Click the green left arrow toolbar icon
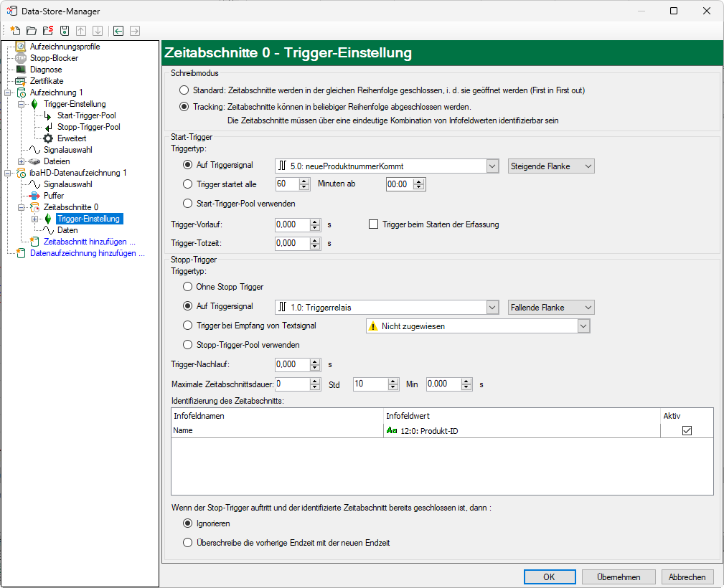The image size is (724, 588). pos(118,31)
